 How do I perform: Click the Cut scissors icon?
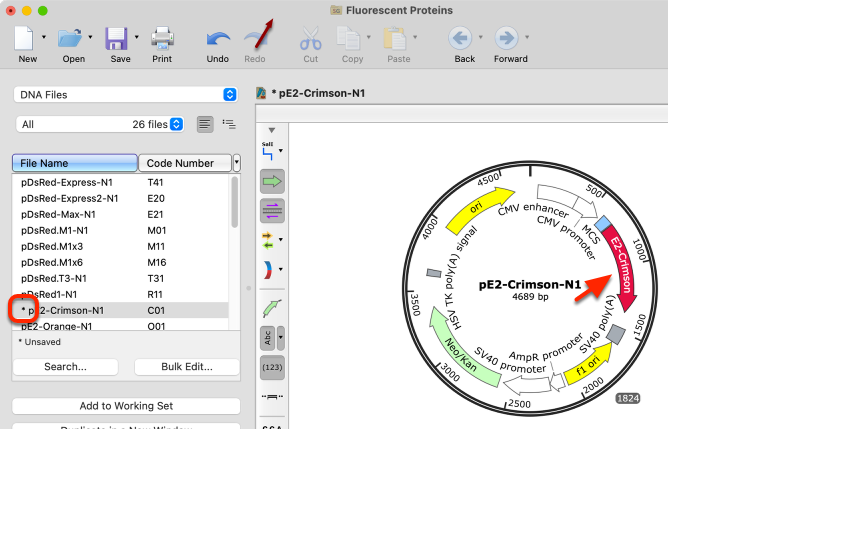311,39
